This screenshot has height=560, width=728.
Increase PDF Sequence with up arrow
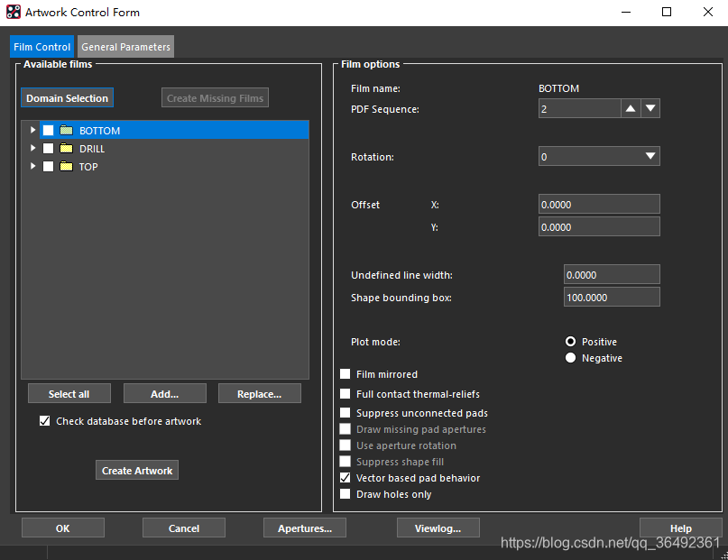click(x=631, y=109)
